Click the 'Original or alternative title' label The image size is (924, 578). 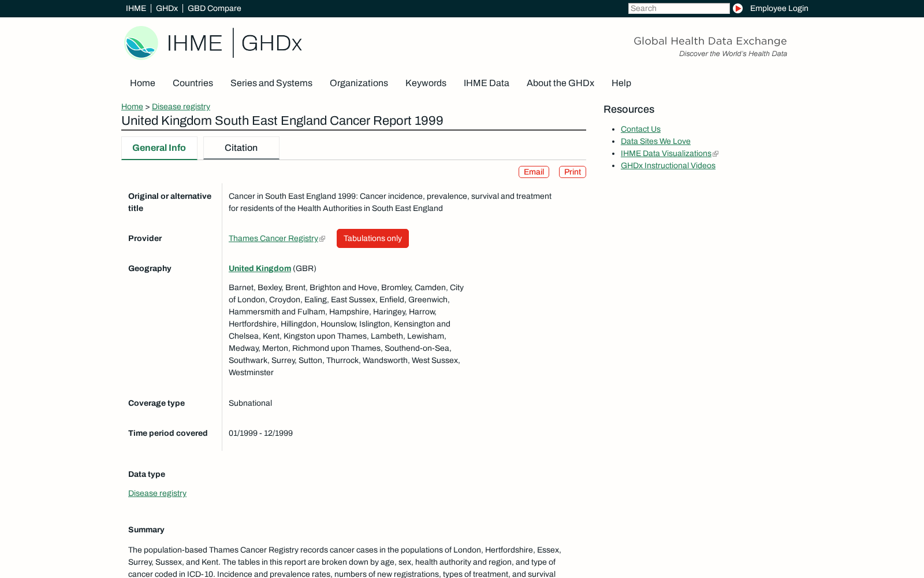point(170,202)
